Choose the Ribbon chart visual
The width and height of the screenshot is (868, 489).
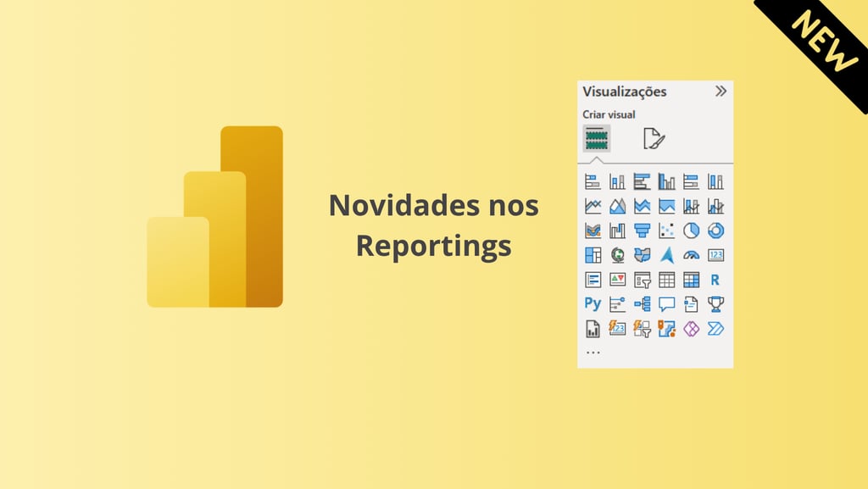(x=593, y=231)
